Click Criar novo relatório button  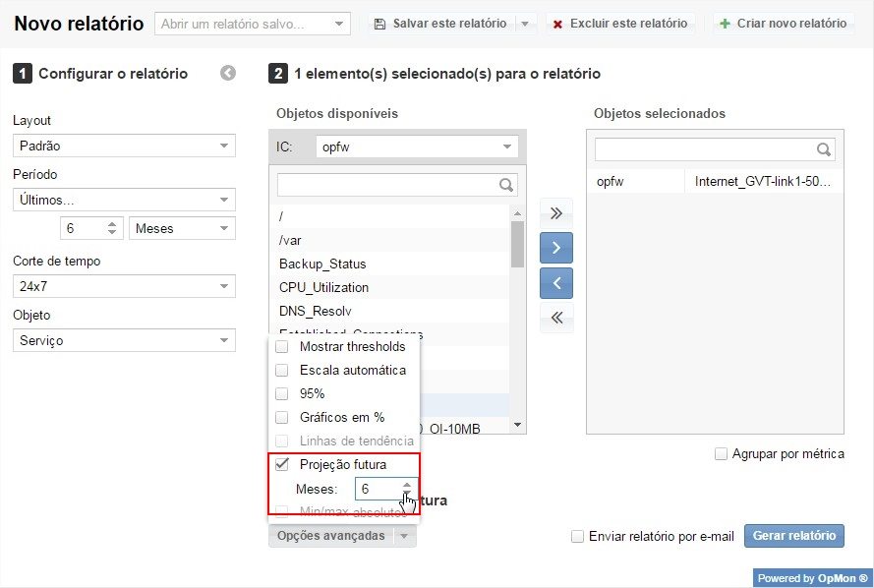point(783,24)
